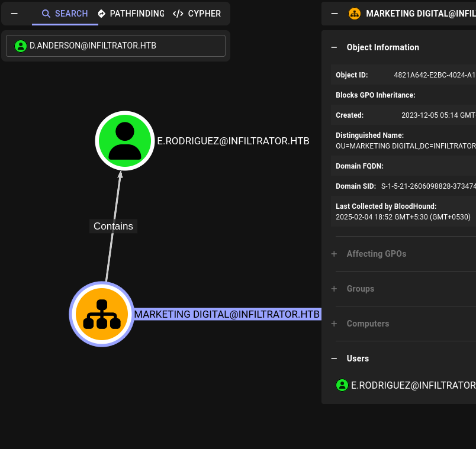
Task: Click the Pathfinding direction arrow icon
Action: (102, 14)
